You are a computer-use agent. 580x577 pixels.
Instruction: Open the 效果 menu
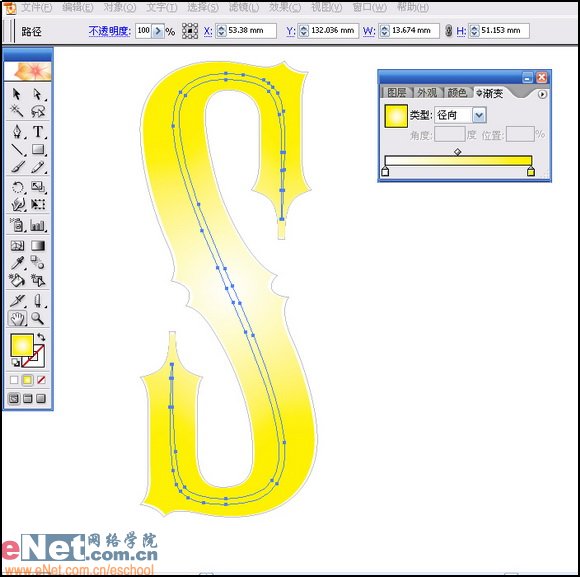285,7
